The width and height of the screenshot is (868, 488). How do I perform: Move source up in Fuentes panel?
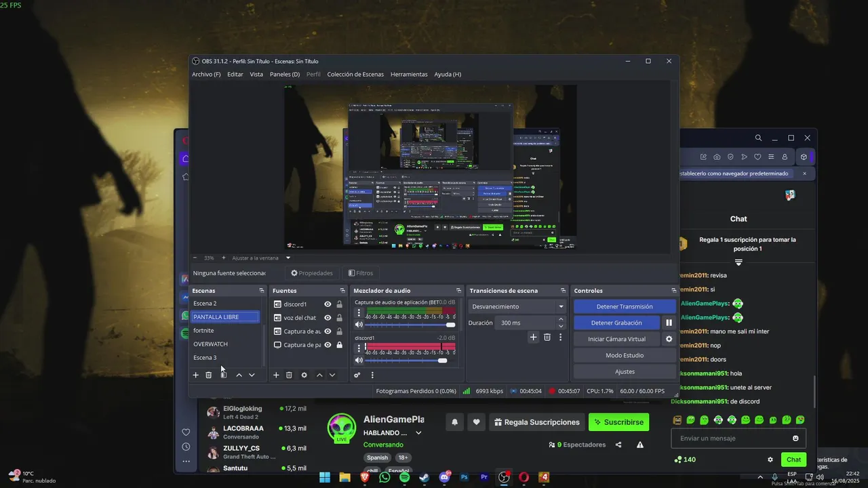pyautogui.click(x=319, y=375)
